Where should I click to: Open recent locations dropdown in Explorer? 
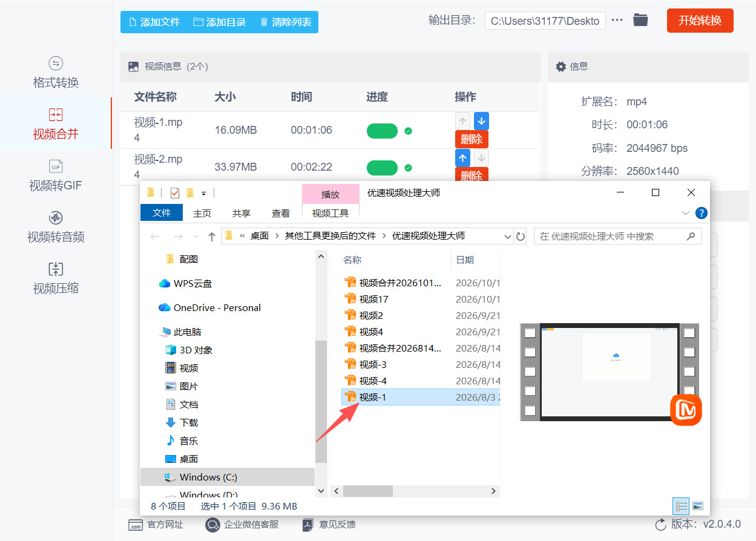196,237
